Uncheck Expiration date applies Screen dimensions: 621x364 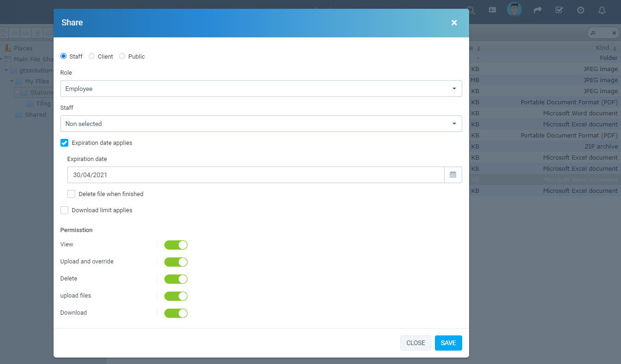coord(65,143)
